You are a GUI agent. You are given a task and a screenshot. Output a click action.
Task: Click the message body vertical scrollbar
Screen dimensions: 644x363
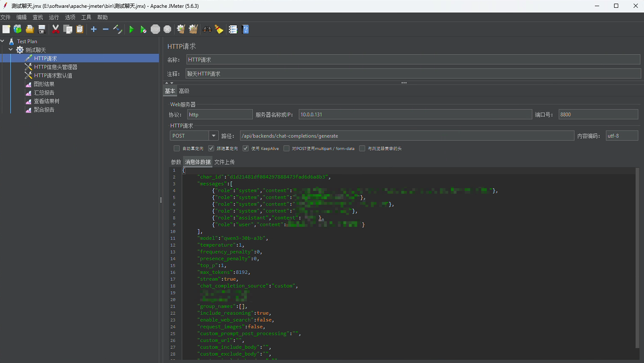(637, 258)
